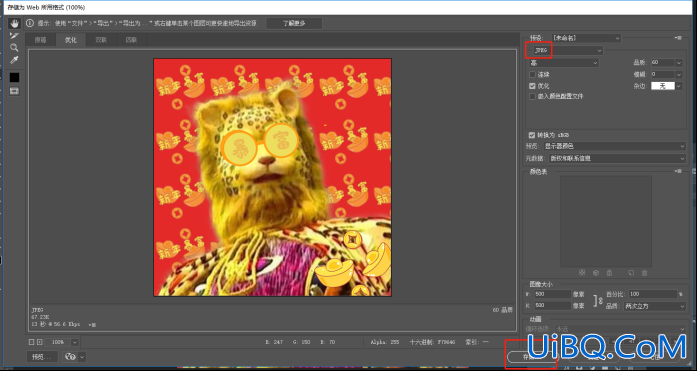This screenshot has height=371, width=697.
Task: Click the info tip icon
Action: (x=29, y=23)
